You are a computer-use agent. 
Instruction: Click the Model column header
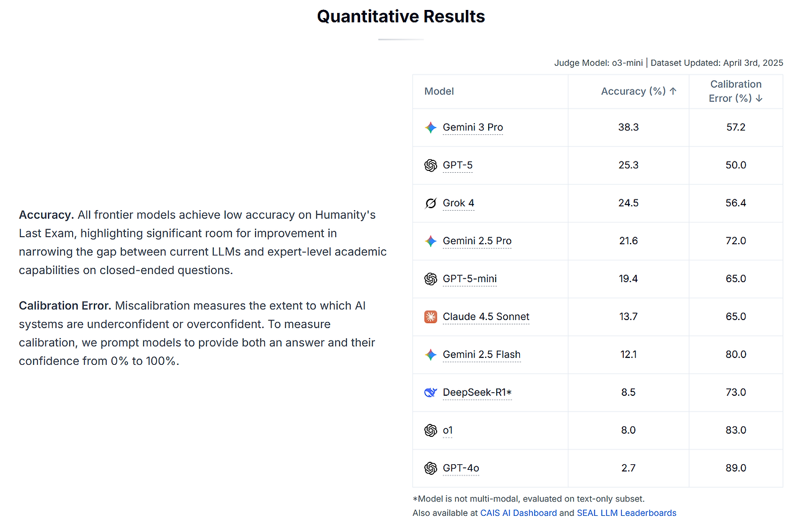(x=439, y=91)
